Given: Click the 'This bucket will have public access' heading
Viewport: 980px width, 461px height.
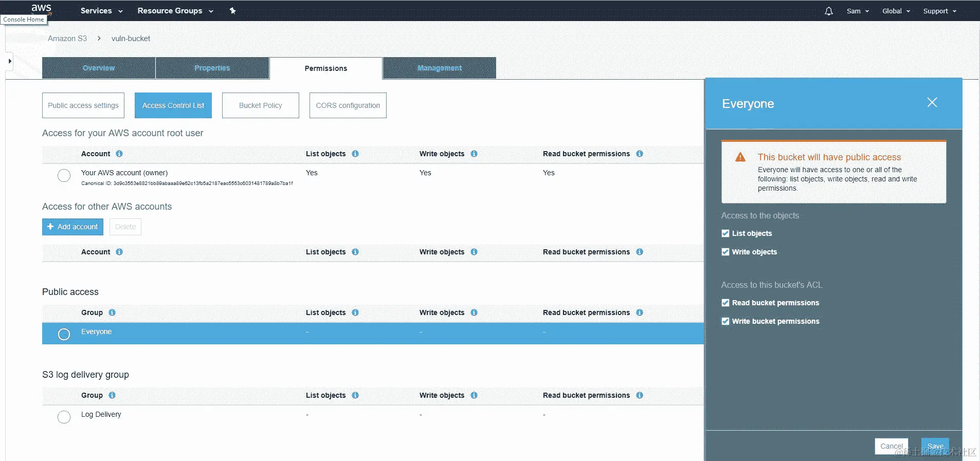Looking at the screenshot, I should [829, 157].
